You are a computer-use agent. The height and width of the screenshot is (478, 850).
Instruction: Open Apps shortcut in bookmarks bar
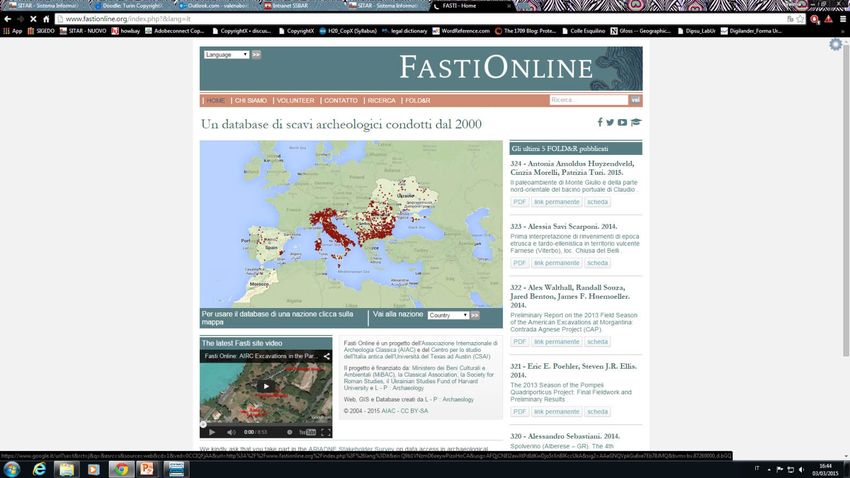click(x=13, y=31)
